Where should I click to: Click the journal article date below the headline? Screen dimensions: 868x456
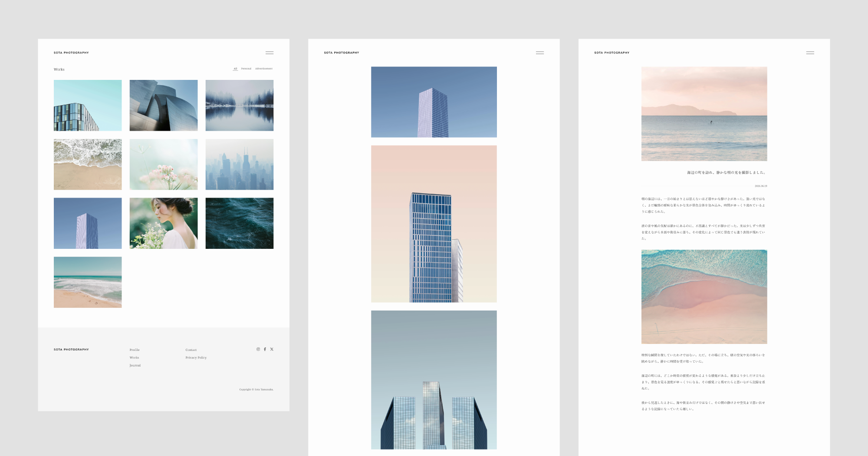[x=761, y=186]
